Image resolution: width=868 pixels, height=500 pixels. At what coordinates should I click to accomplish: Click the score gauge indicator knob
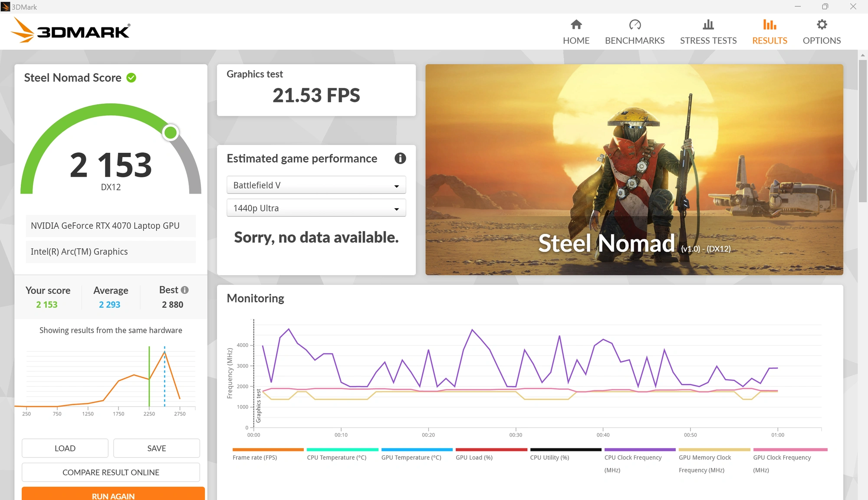pos(171,132)
